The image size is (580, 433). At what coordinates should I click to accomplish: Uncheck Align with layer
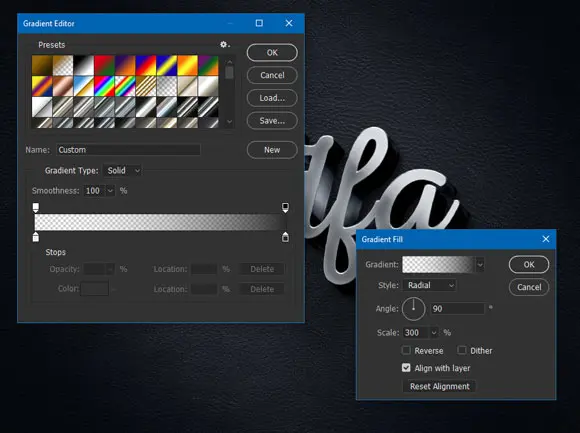406,368
